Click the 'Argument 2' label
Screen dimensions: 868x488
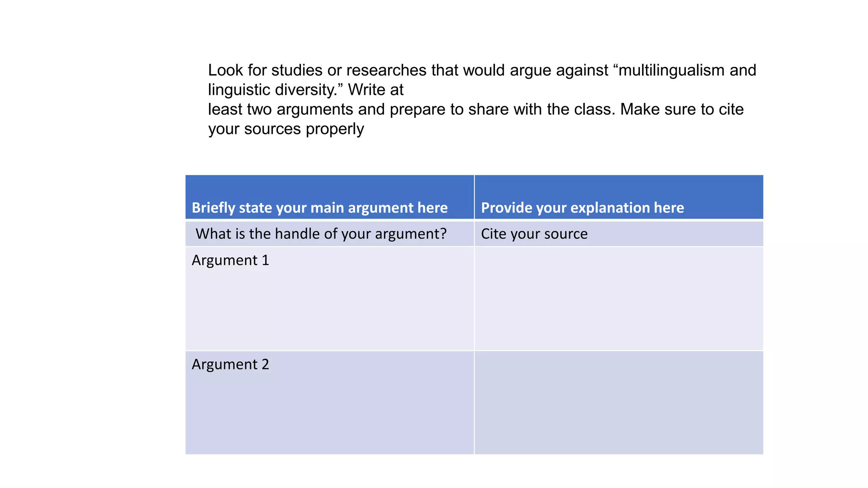point(230,364)
